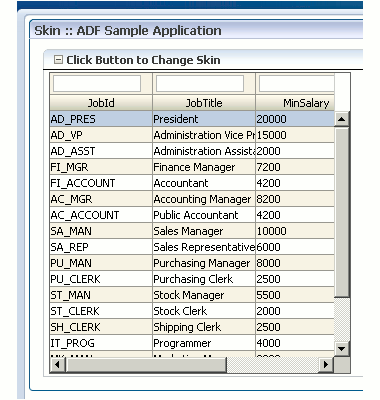Click the Finance Manager cell

click(x=204, y=167)
